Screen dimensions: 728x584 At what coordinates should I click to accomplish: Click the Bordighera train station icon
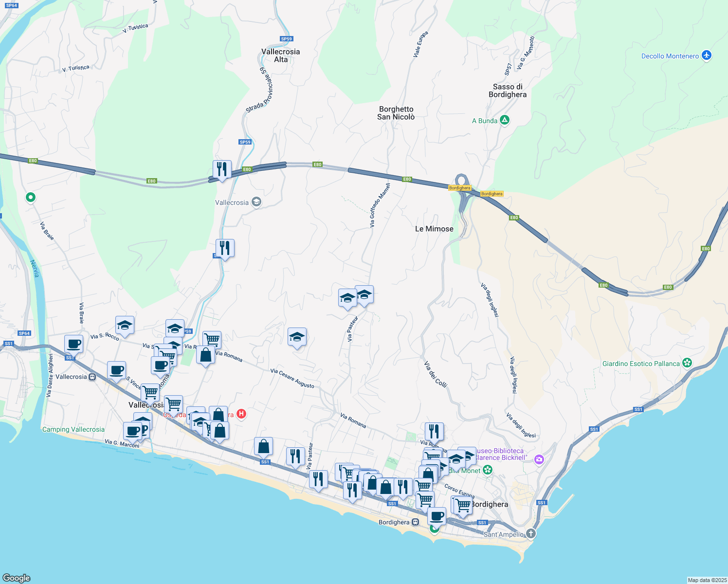tap(415, 522)
